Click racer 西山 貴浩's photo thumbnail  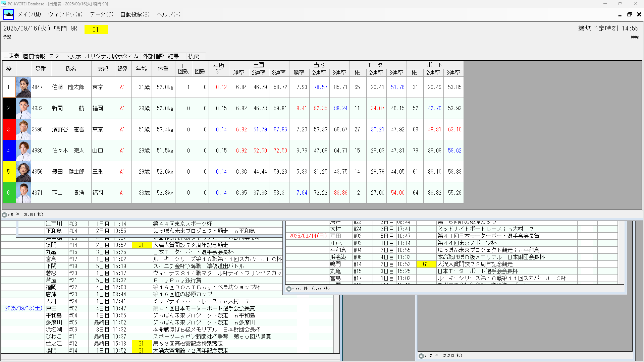tap(23, 193)
